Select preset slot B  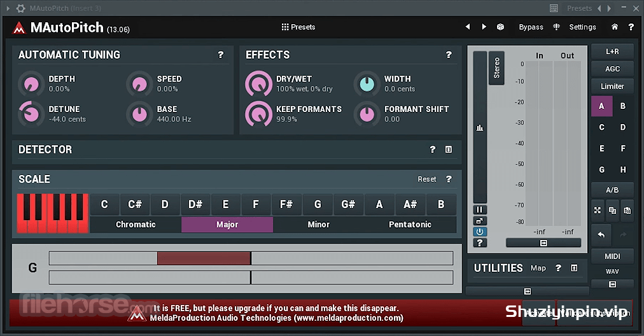click(x=623, y=106)
